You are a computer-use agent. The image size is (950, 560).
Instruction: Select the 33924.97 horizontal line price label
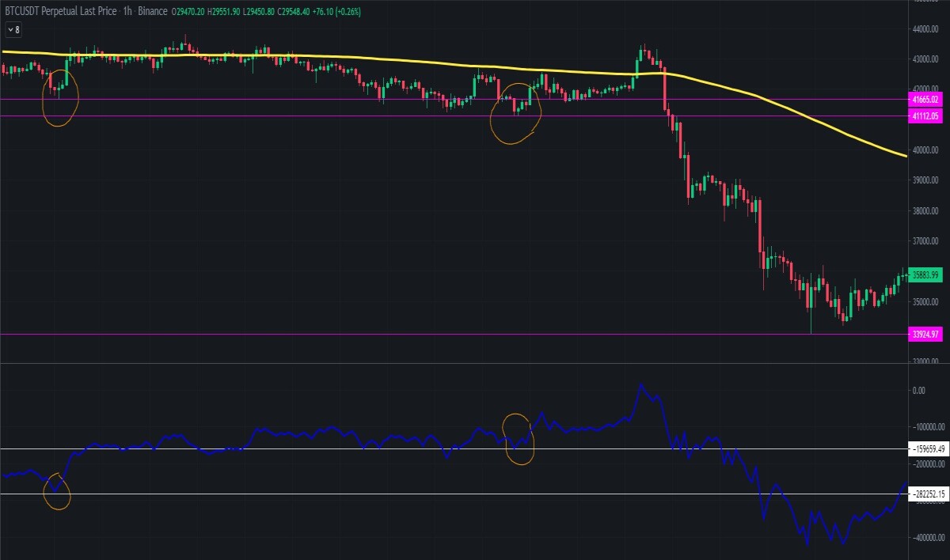coord(925,335)
